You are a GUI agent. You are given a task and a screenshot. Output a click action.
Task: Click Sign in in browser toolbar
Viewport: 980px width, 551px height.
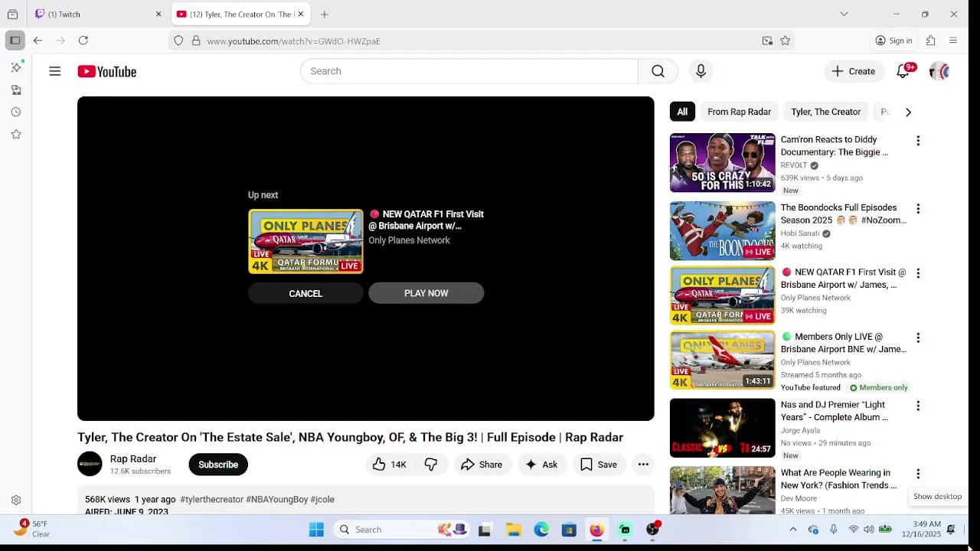click(893, 41)
